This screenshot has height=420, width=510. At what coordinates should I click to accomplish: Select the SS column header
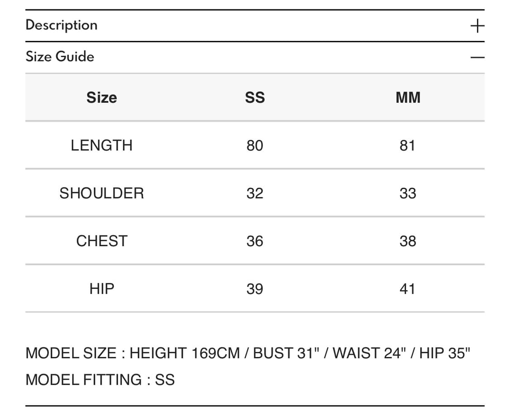point(255,98)
